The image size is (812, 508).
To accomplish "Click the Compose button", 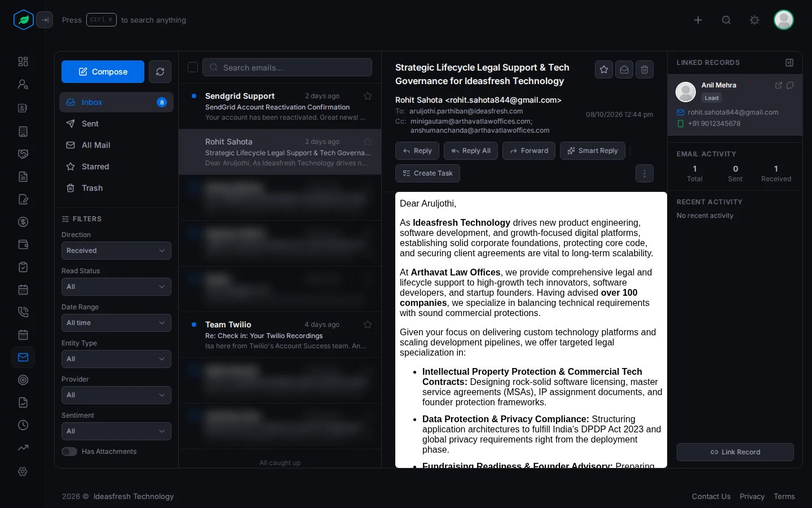I will click(x=103, y=72).
